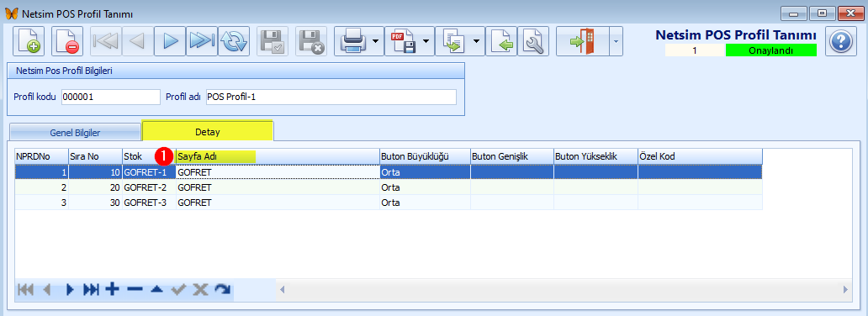Click the NPRDNo column header
The height and width of the screenshot is (316, 868).
tap(41, 156)
